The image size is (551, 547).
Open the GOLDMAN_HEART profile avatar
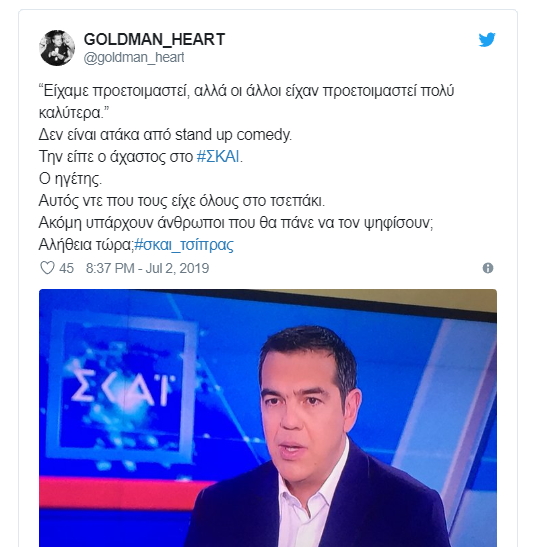point(57,48)
